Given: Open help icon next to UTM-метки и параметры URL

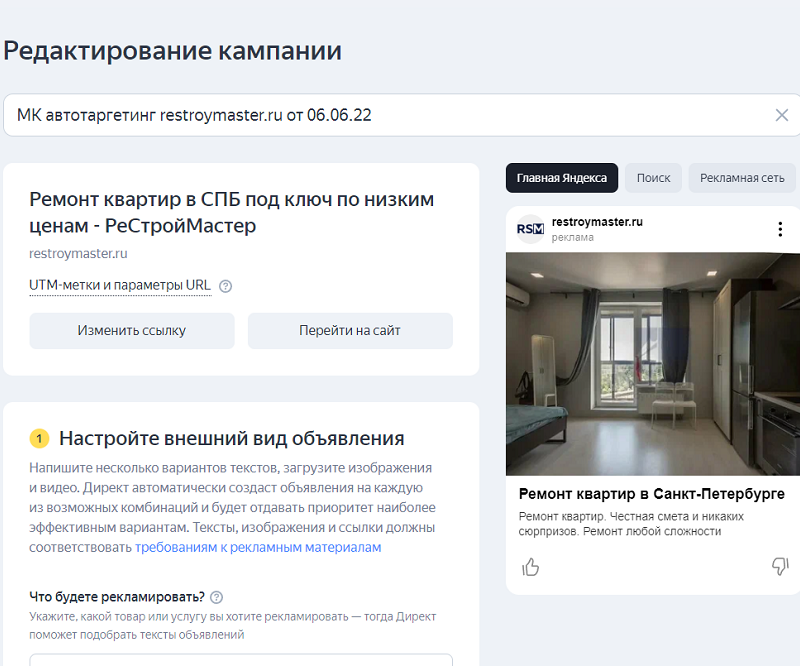Looking at the screenshot, I should [x=226, y=286].
